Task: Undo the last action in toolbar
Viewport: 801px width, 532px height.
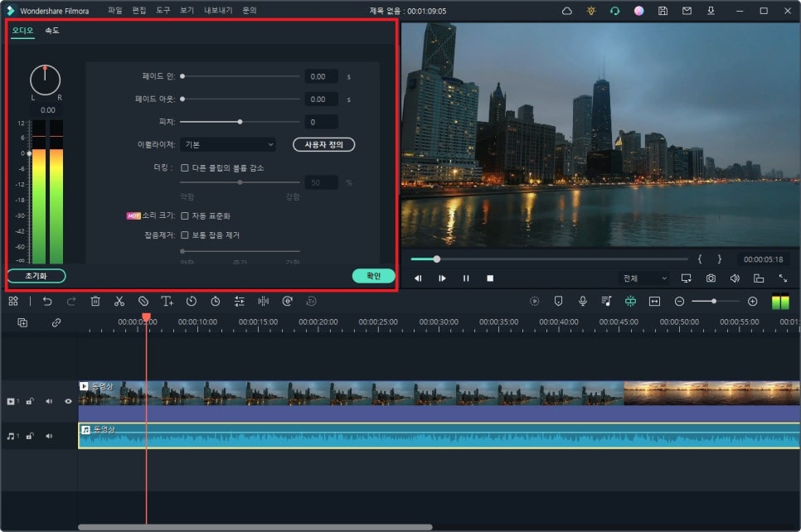Action: pyautogui.click(x=47, y=302)
